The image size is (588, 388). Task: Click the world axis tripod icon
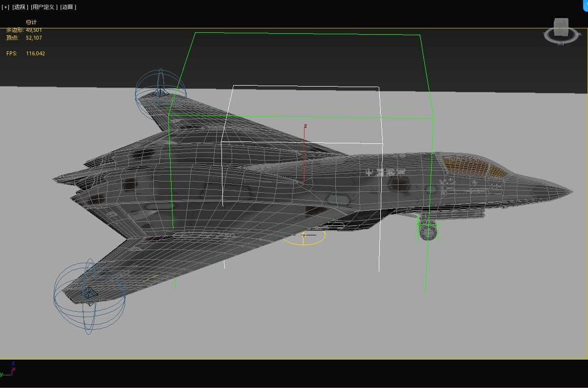[x=8, y=369]
